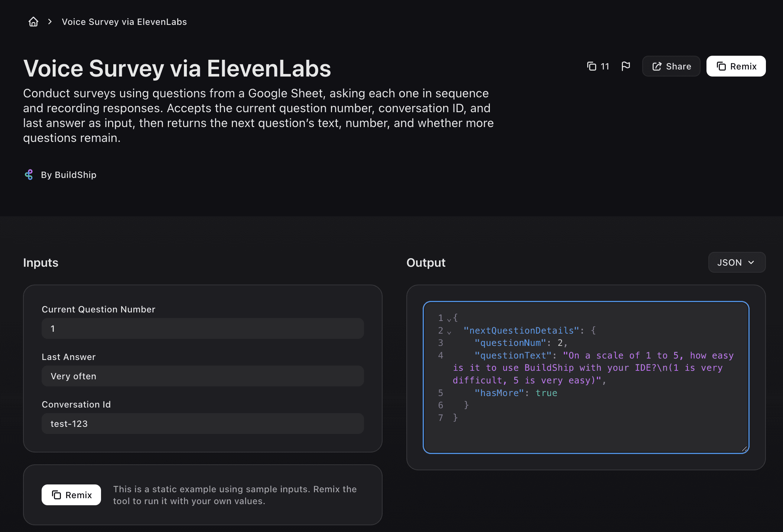Click the 'Inputs' section heading
This screenshot has width=783, height=532.
41,263
